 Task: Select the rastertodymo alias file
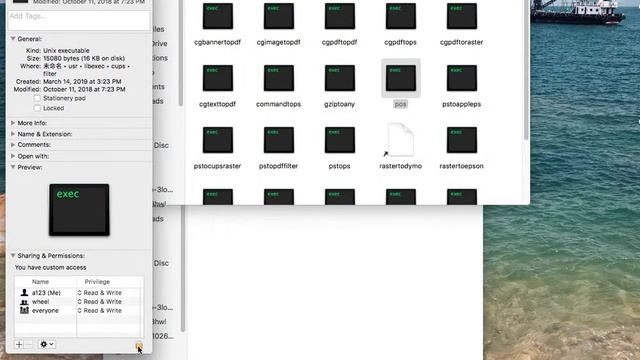tap(400, 140)
